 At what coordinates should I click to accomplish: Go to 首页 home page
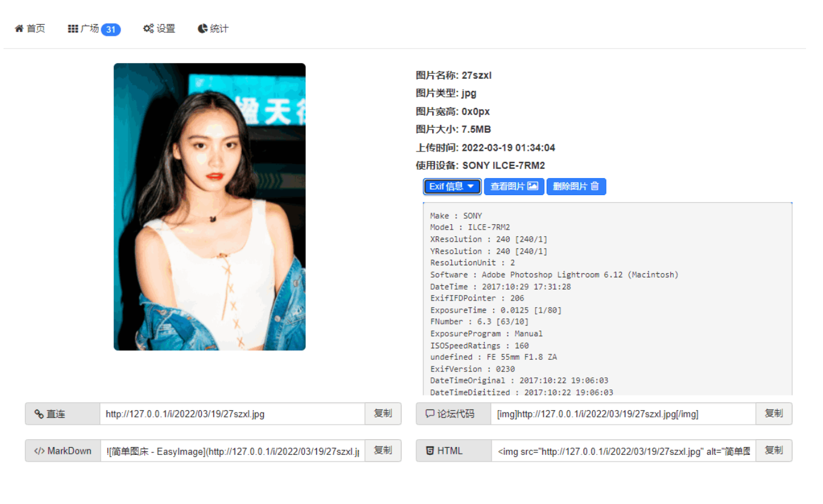(x=30, y=28)
